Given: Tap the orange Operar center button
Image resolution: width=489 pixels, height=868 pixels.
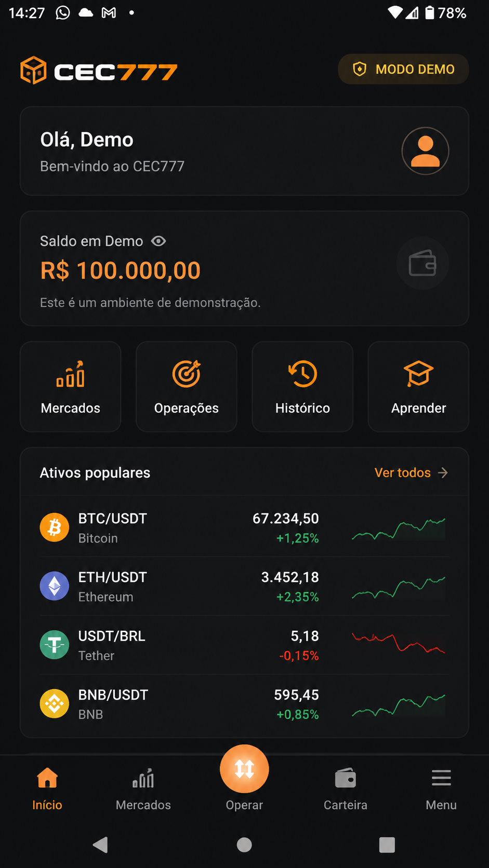Looking at the screenshot, I should (244, 769).
